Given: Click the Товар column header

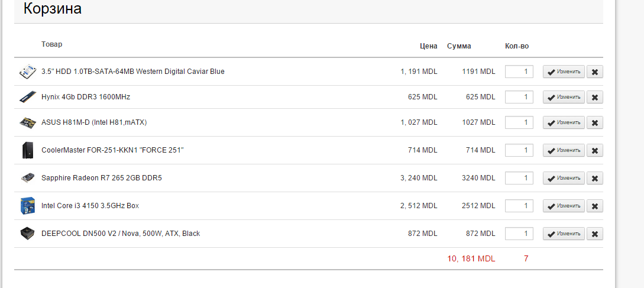Looking at the screenshot, I should [x=52, y=44].
